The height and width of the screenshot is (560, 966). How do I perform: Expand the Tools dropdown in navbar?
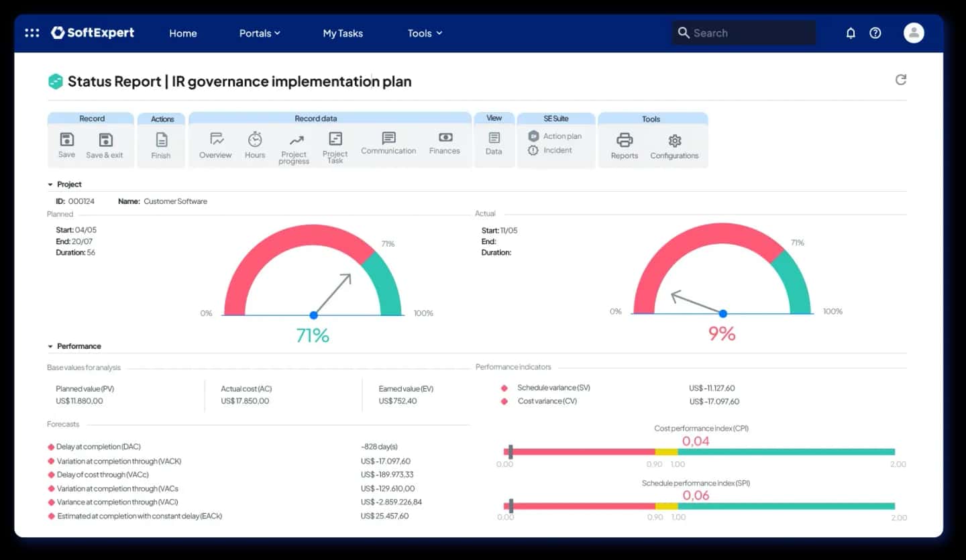(x=425, y=33)
